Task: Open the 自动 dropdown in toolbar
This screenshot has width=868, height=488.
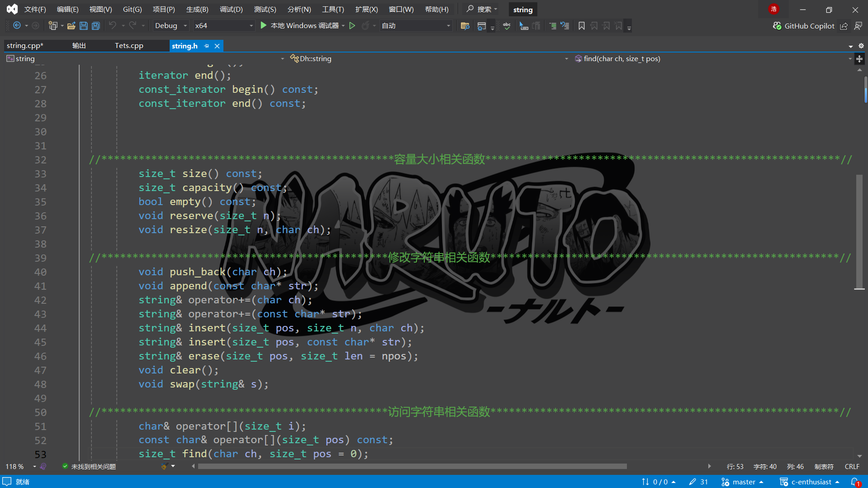Action: tap(416, 26)
